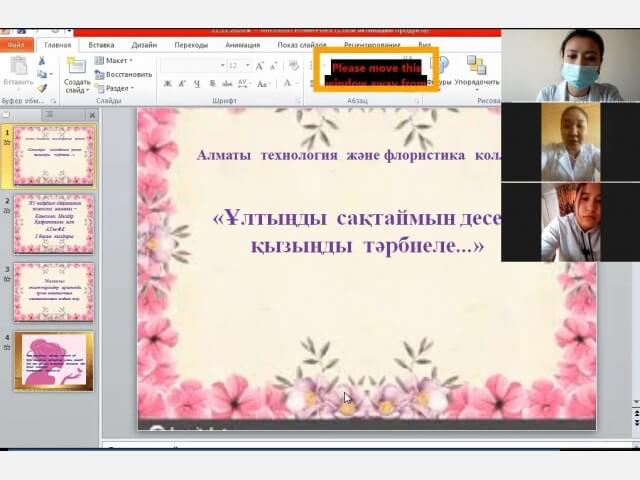640x480 pixels.
Task: Click the character spacing AV icon
Action: [243, 84]
